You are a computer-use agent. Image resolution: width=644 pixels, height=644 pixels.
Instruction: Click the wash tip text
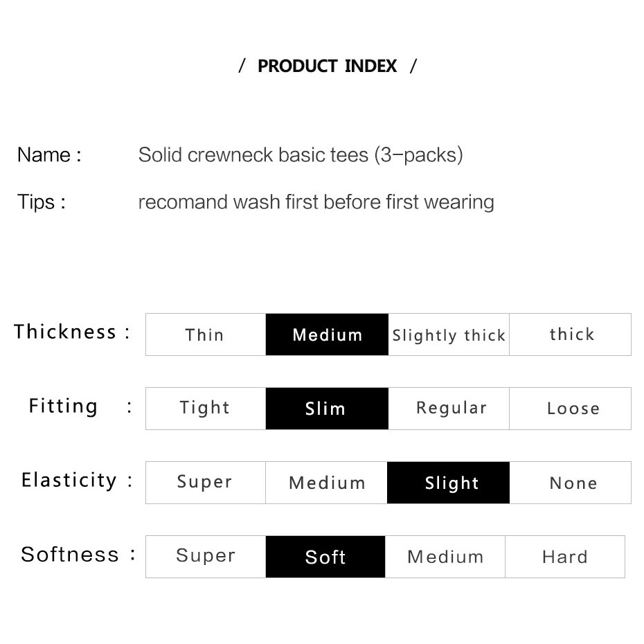click(x=316, y=202)
